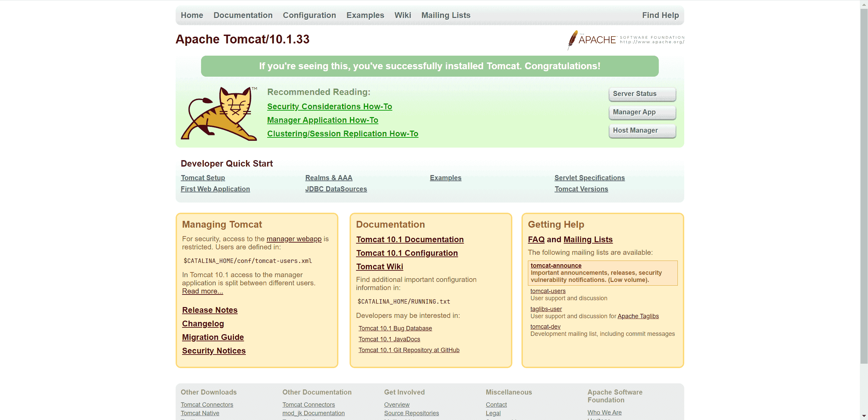
Task: Open First Web Application link
Action: point(215,189)
